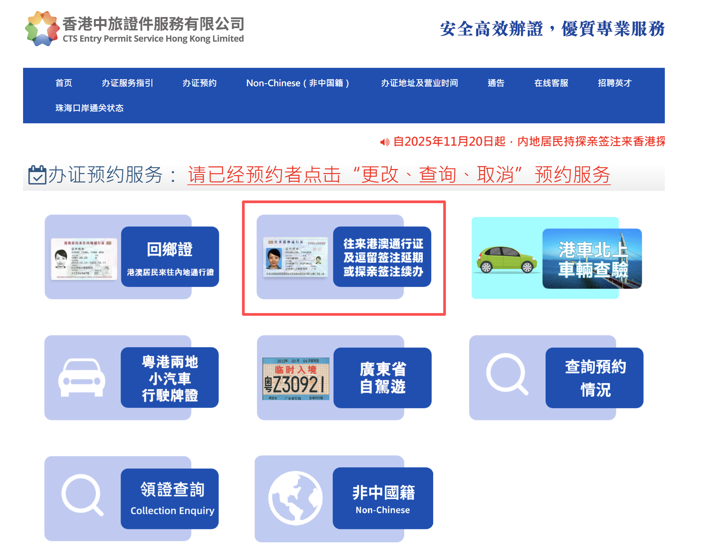
Task: Click the 臨時入境 license plate thumbnail
Action: [x=295, y=379]
